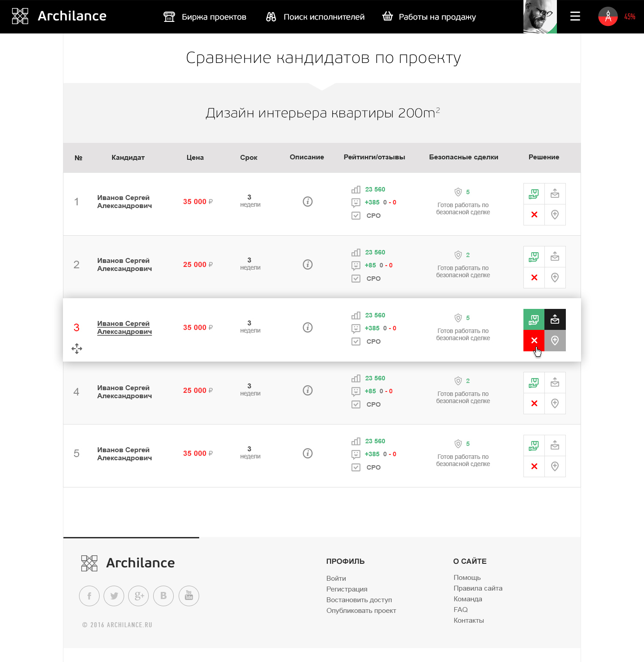The image size is (644, 662).
Task: Open underlined candidate name link in row 3
Action: [124, 328]
